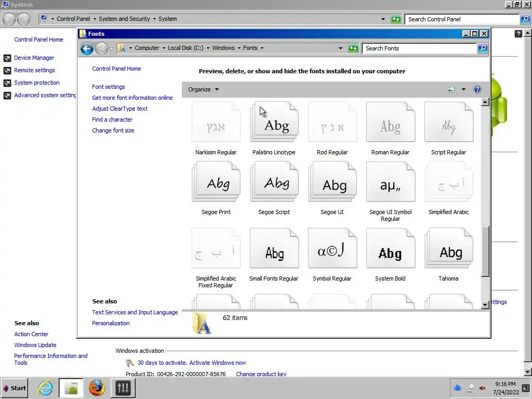
Task: Select the Symbol Regular font icon
Action: 332,248
